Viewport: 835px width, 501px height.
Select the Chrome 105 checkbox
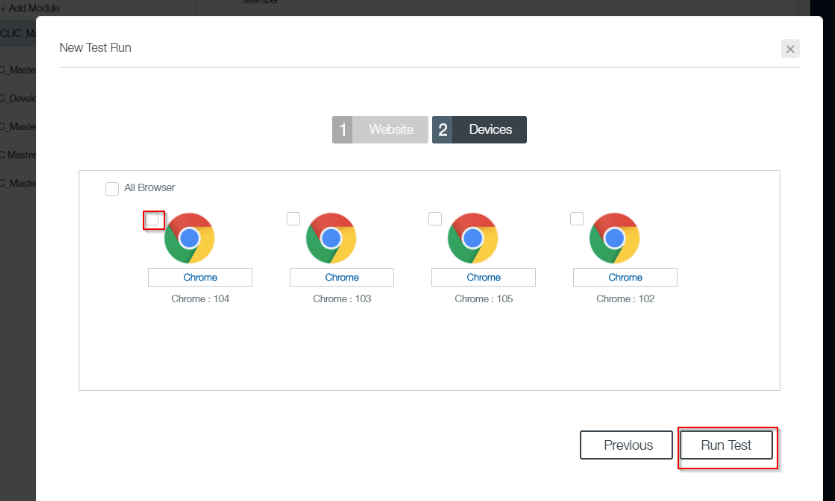pos(435,219)
